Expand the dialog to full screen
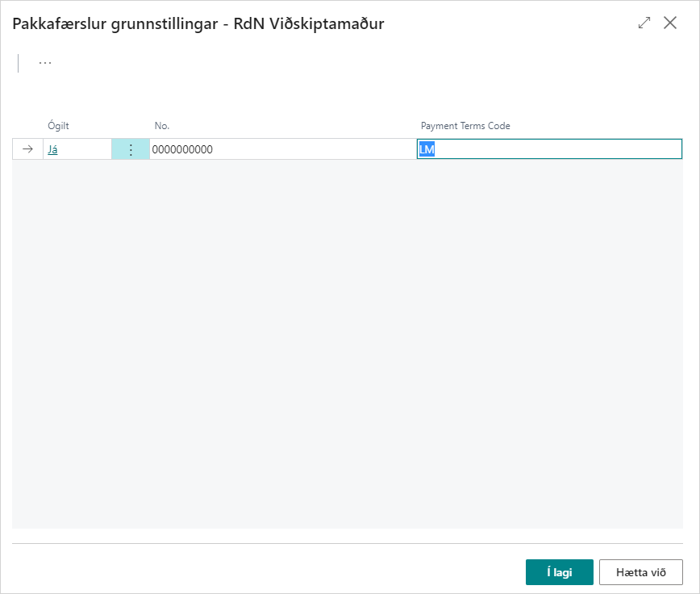The width and height of the screenshot is (700, 594). coord(644,23)
